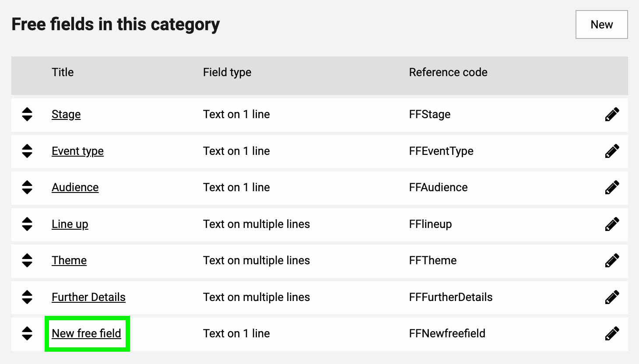Click the pencil icon for New free field
Image resolution: width=639 pixels, height=364 pixels.
coord(612,333)
